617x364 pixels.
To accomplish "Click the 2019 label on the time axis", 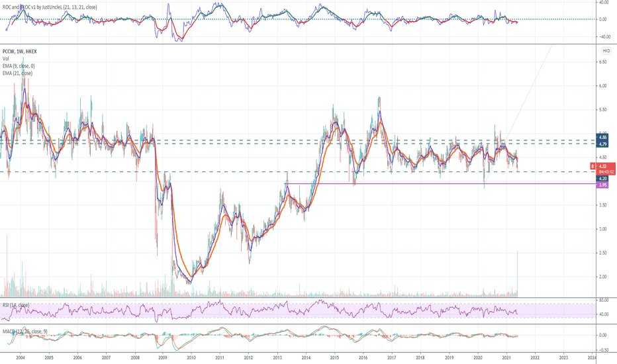I will pos(449,357).
